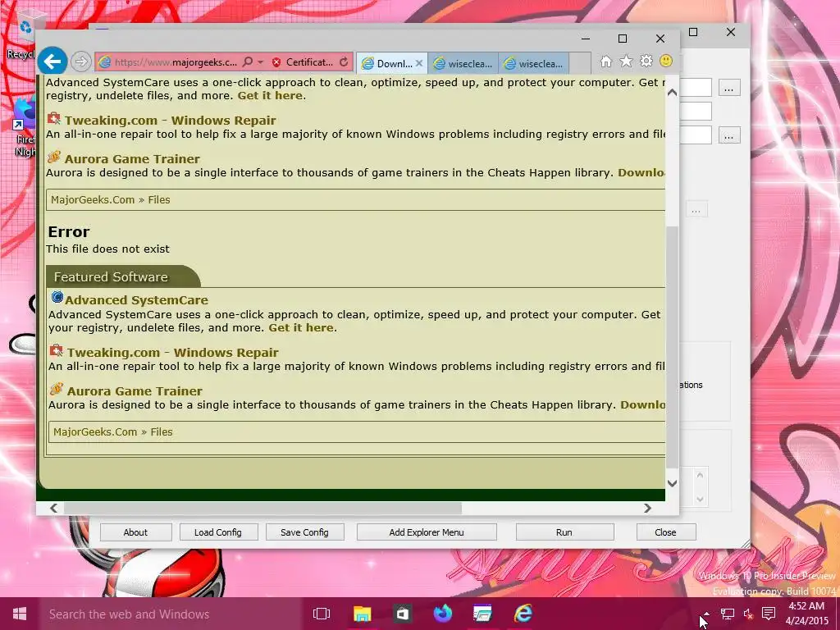Click Run button in background window
Image resolution: width=840 pixels, height=630 pixels.
click(564, 532)
